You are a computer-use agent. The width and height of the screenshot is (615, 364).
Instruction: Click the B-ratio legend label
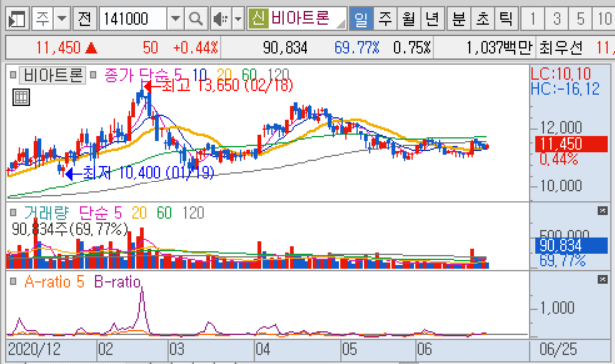[117, 282]
